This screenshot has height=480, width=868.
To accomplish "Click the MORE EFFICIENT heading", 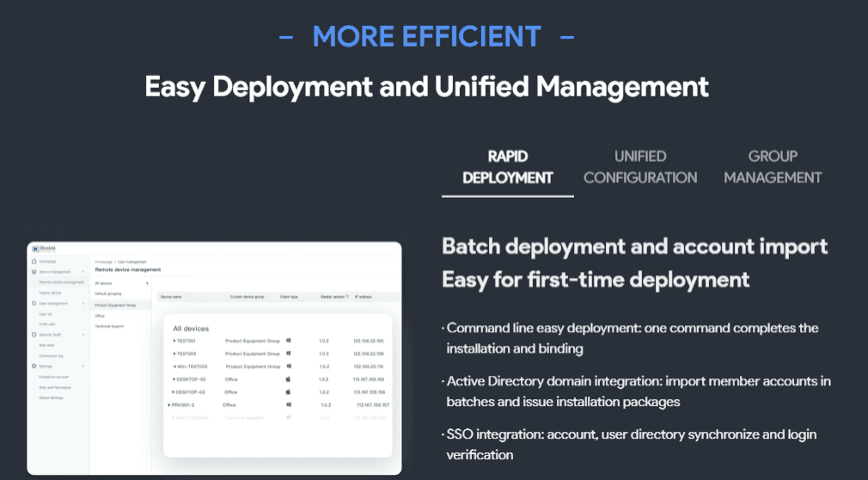I will pyautogui.click(x=426, y=37).
